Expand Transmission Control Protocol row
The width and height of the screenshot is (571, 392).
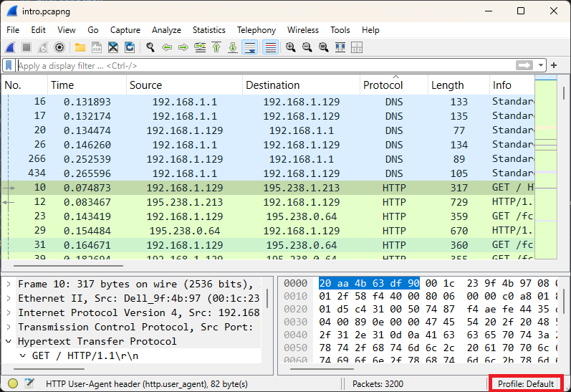9,327
